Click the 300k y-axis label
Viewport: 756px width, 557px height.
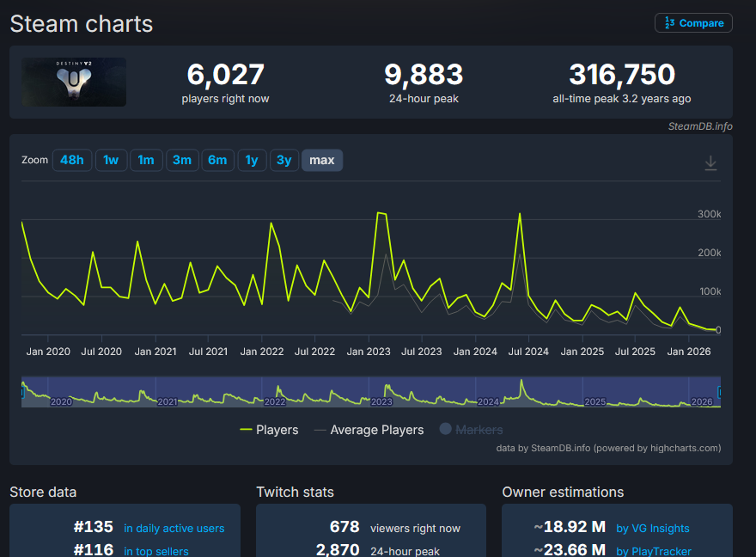click(x=710, y=214)
